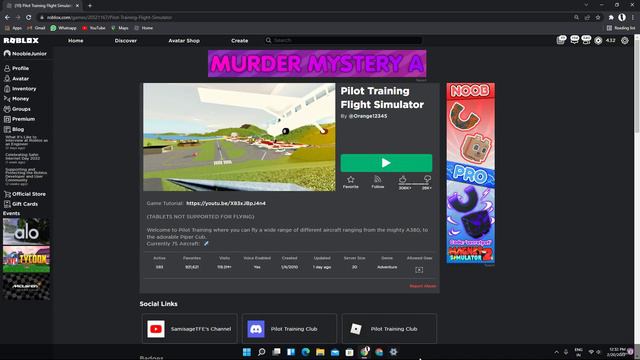Bookmark page with star icon
The height and width of the screenshot is (360, 640).
pyautogui.click(x=598, y=18)
